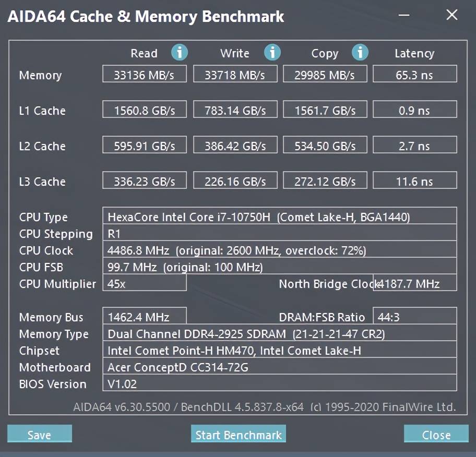Close window using the X icon

click(452, 15)
